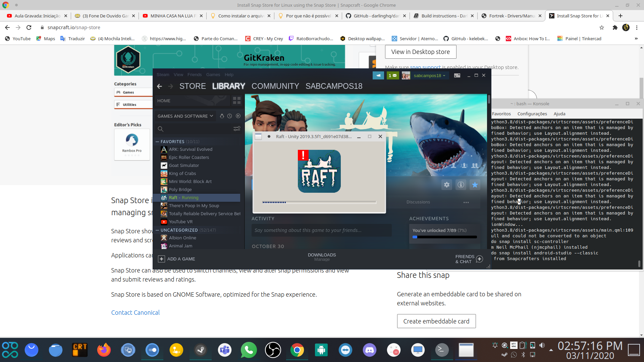Go back in Steam navigation
This screenshot has width=644, height=362.
(x=160, y=86)
